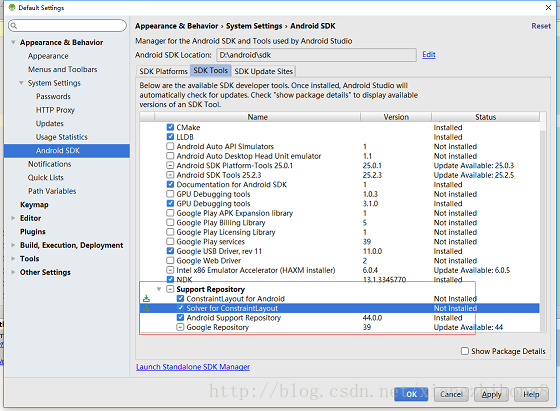This screenshot has height=411, width=560.
Task: Open Keymap settings page
Action: point(34,205)
